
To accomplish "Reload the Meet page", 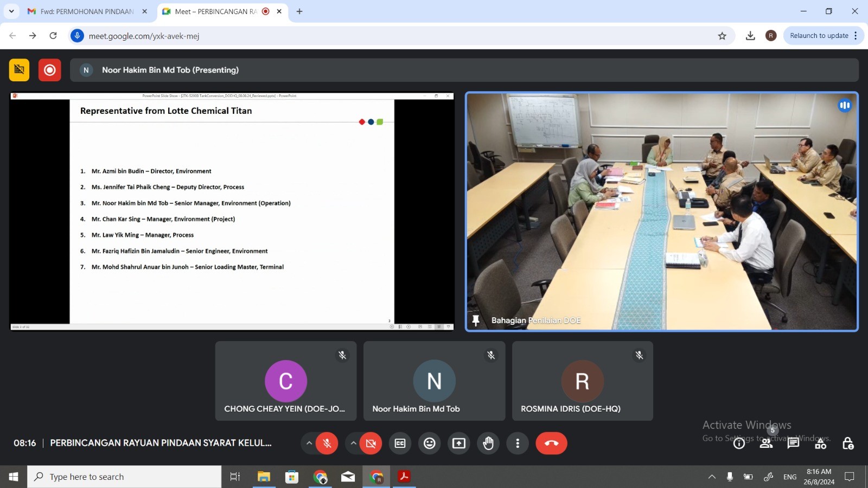I will (x=53, y=36).
